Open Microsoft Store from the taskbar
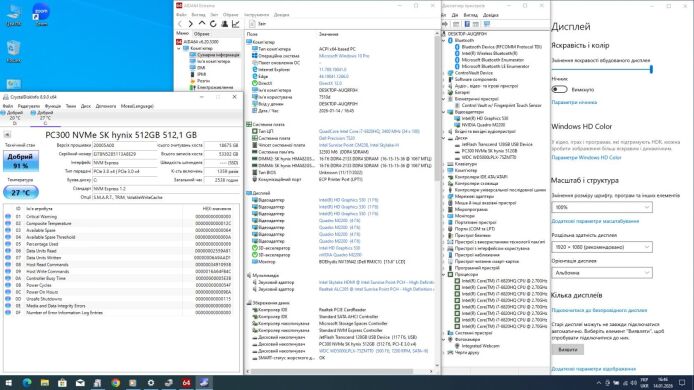This screenshot has width=694, height=390. [x=62, y=382]
